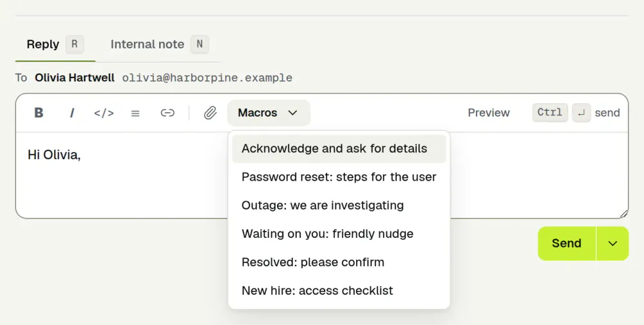Click the Send button
Screen dimensions: 644x325
567,244
